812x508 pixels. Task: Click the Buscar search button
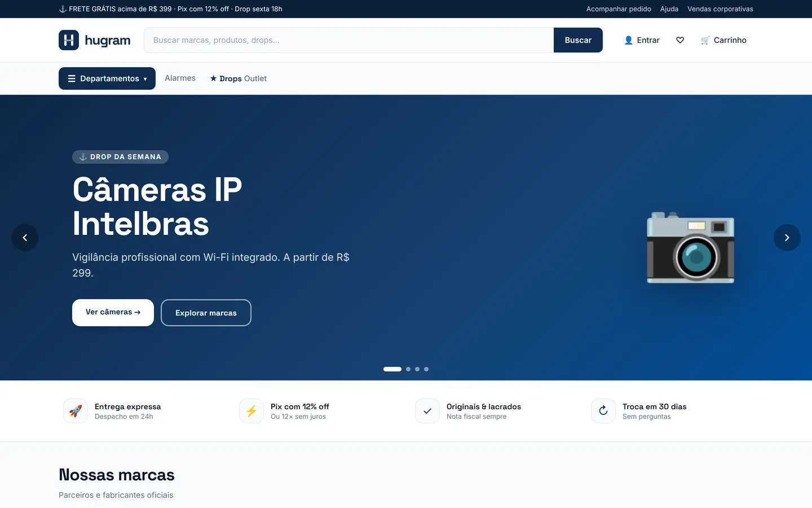coord(578,40)
